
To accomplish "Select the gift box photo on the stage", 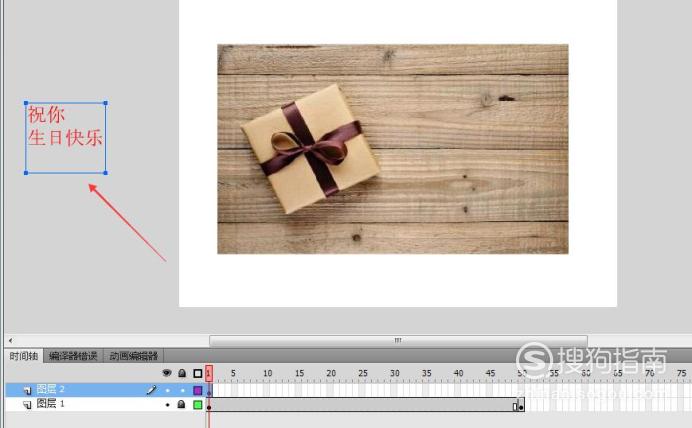I will click(x=393, y=149).
